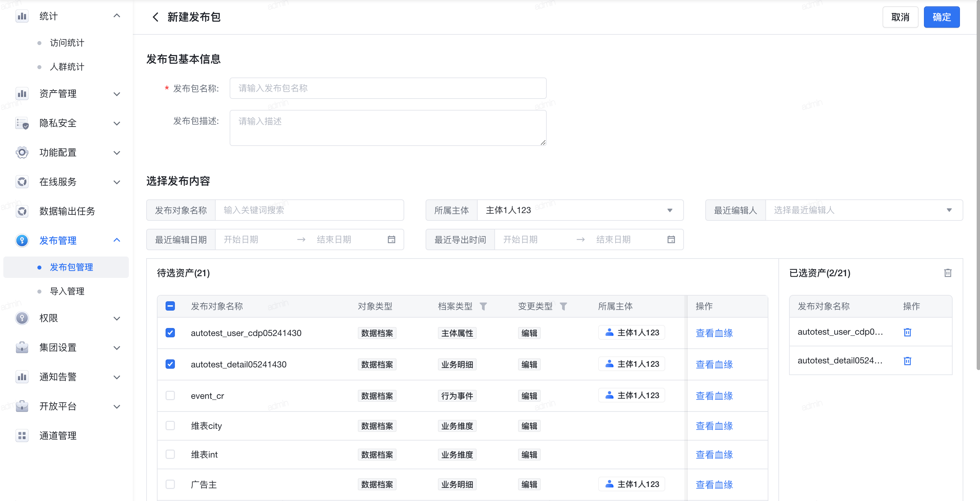Click 查看血缘 for 广告主
This screenshot has height=501, width=980.
pos(714,484)
